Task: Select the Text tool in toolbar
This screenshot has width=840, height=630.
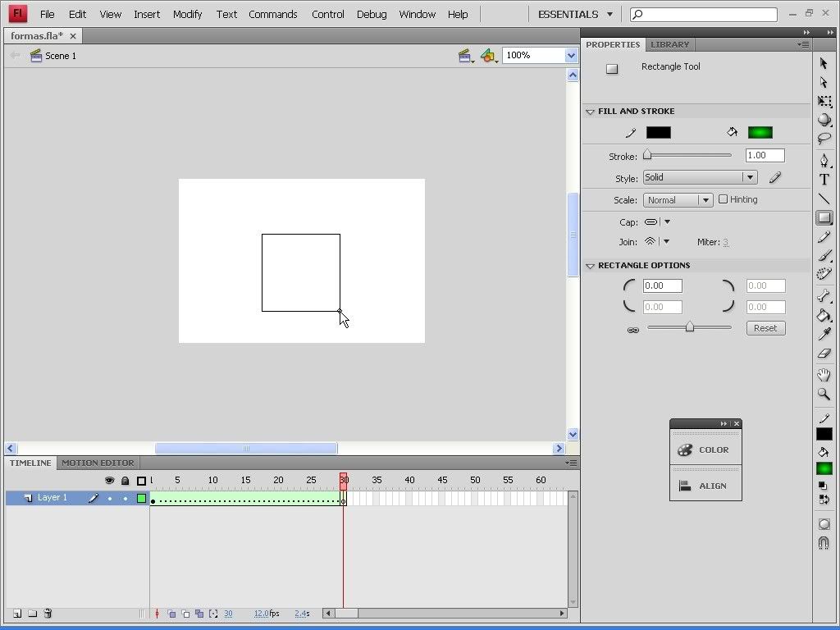Action: click(x=824, y=180)
